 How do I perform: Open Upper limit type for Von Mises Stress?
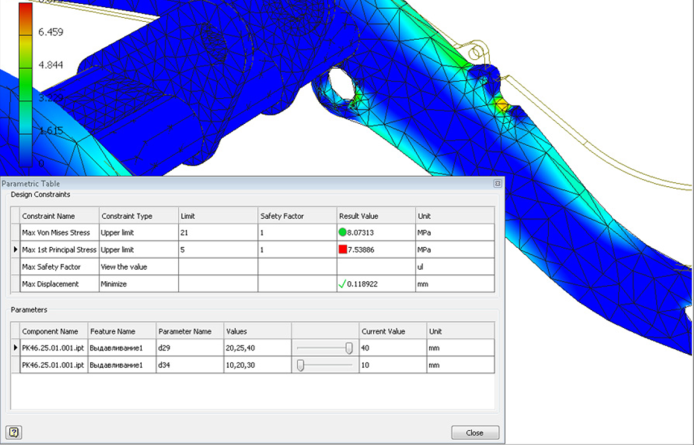pyautogui.click(x=139, y=232)
